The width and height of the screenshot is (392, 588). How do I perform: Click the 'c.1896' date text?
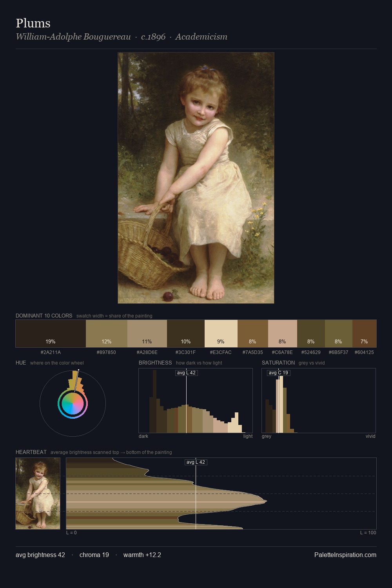point(153,37)
